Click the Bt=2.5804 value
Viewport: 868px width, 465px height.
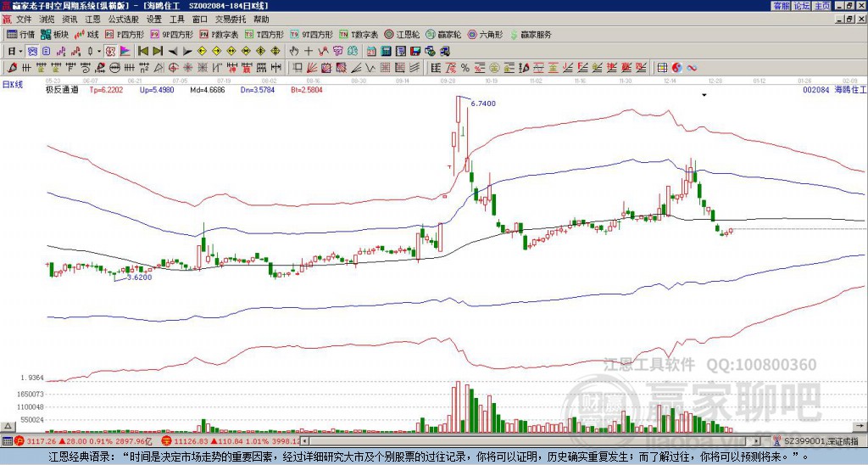[307, 89]
